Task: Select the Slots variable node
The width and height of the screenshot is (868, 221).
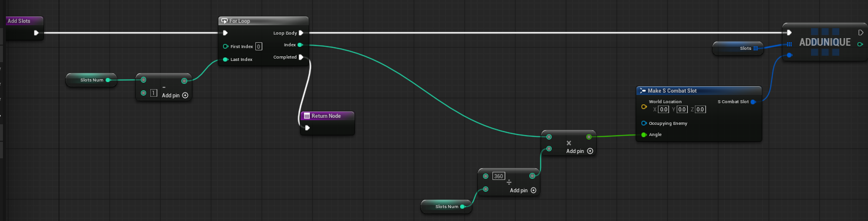Action: tap(737, 49)
